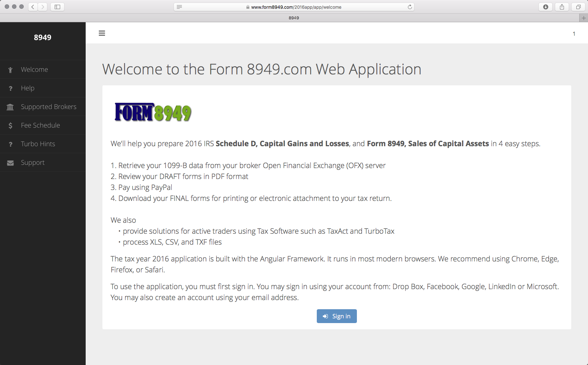Open the Fee Schedule page
This screenshot has height=365, width=588.
[x=43, y=125]
